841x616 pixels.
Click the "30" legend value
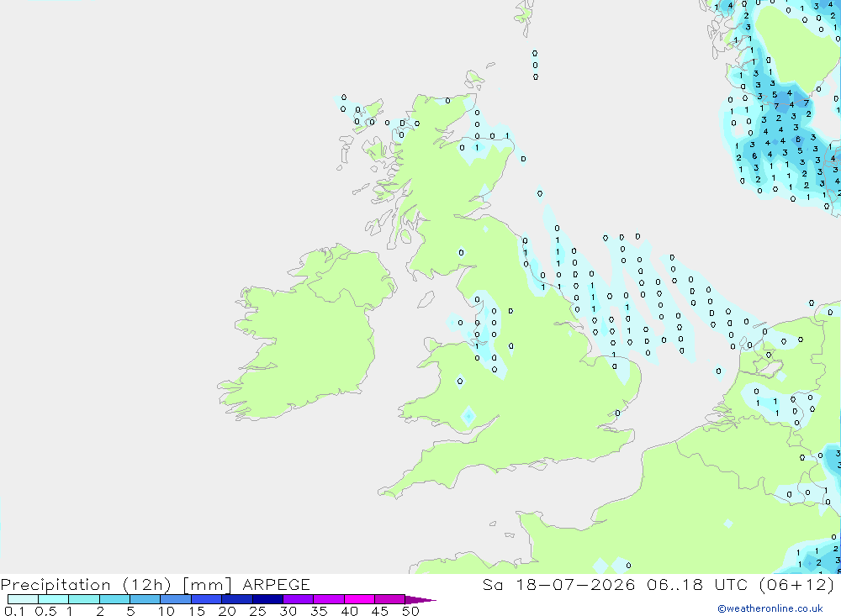click(288, 611)
